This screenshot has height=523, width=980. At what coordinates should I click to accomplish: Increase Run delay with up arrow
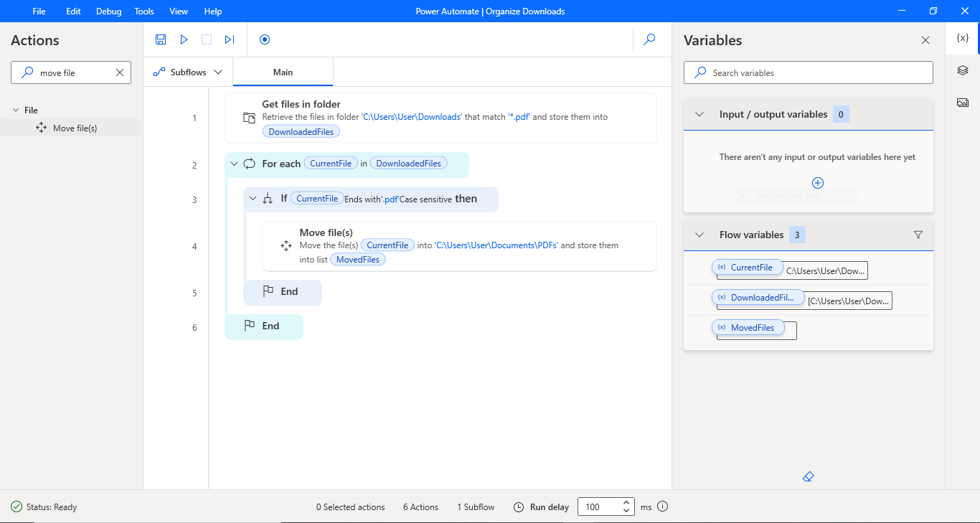pyautogui.click(x=626, y=503)
